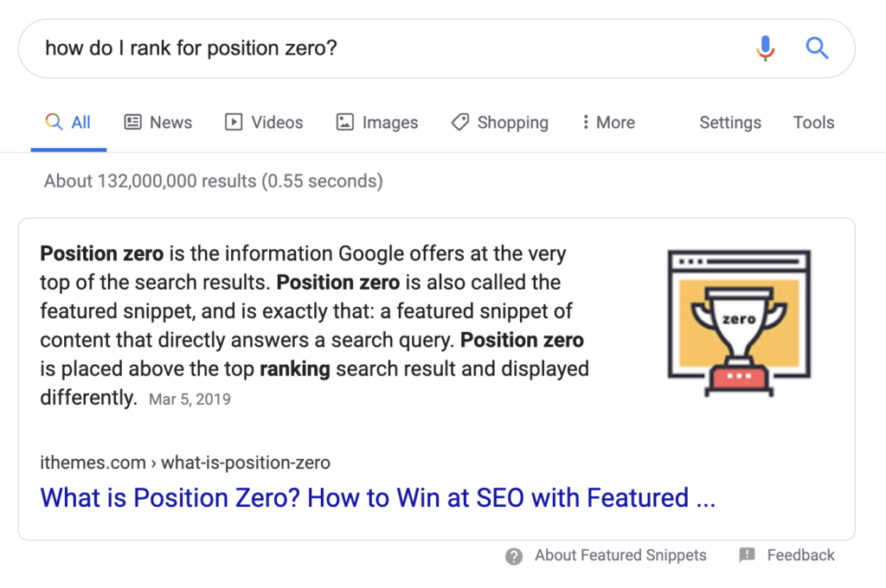This screenshot has width=886, height=588.
Task: Switch to the All results tab
Action: 68,122
